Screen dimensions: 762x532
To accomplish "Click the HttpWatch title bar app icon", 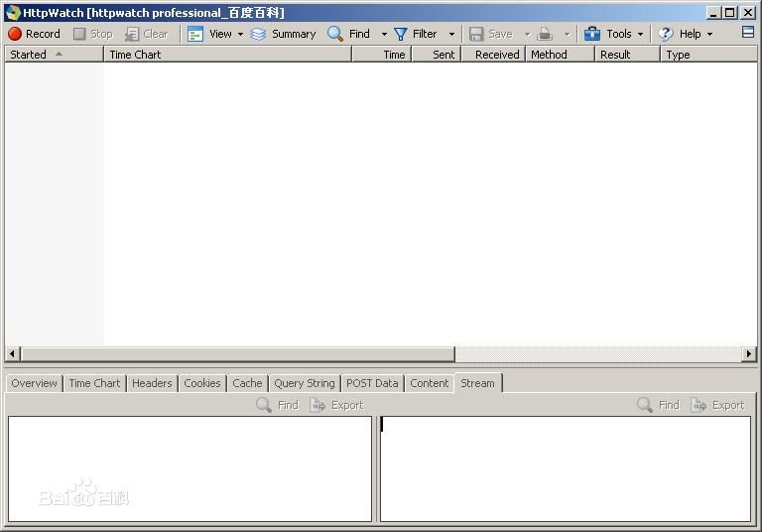I will (13, 12).
